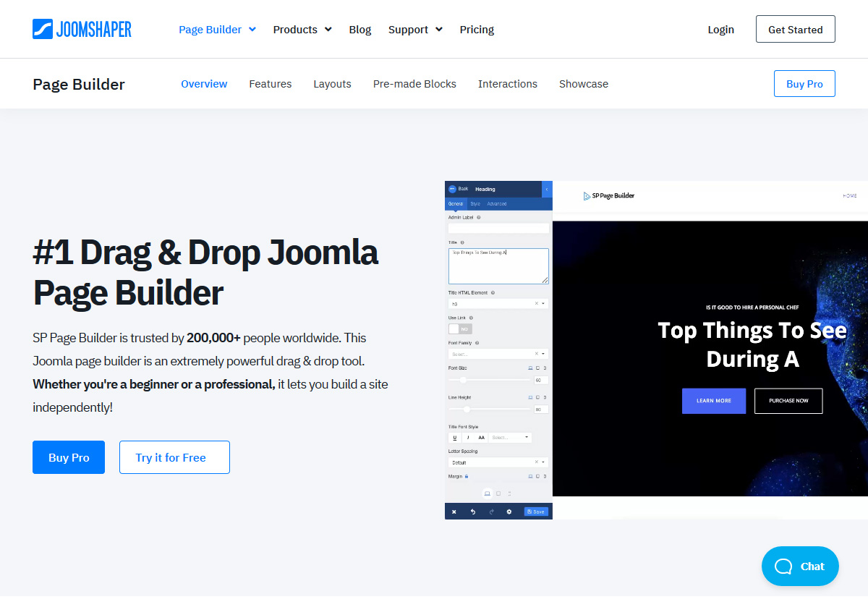Apply italic via the I icon
The height and width of the screenshot is (615, 868).
[468, 437]
